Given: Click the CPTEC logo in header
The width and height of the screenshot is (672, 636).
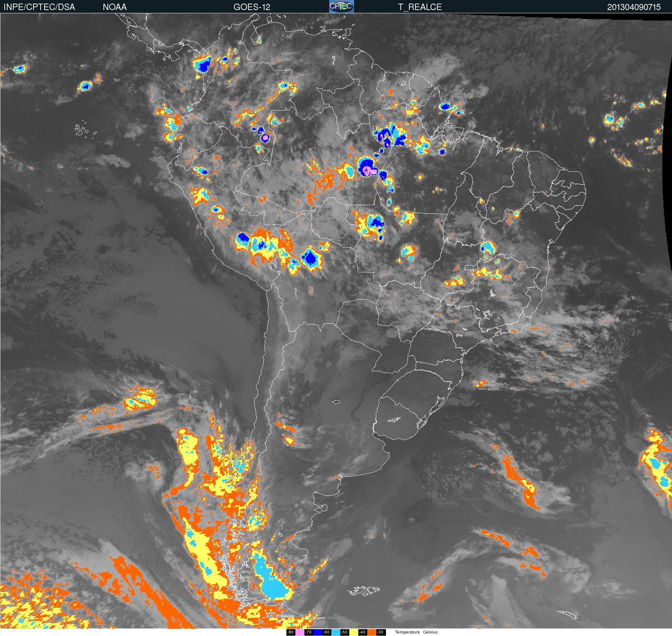Looking at the screenshot, I should tap(341, 6).
